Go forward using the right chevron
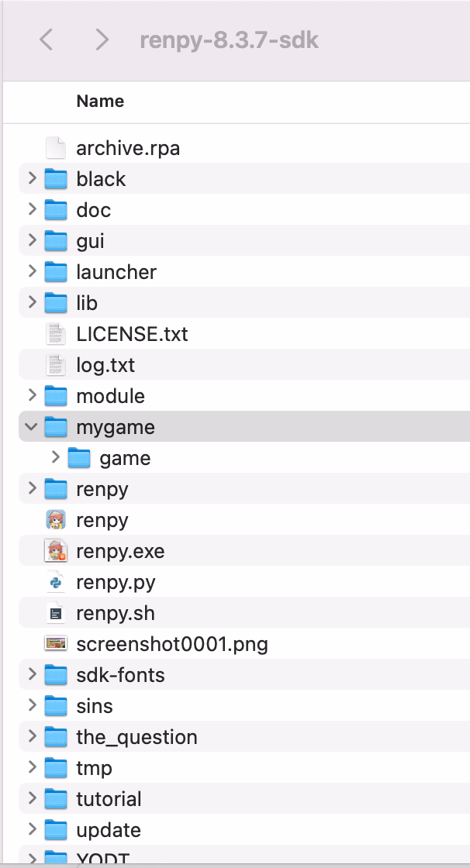Viewport: 470px width, 868px height. click(x=102, y=40)
